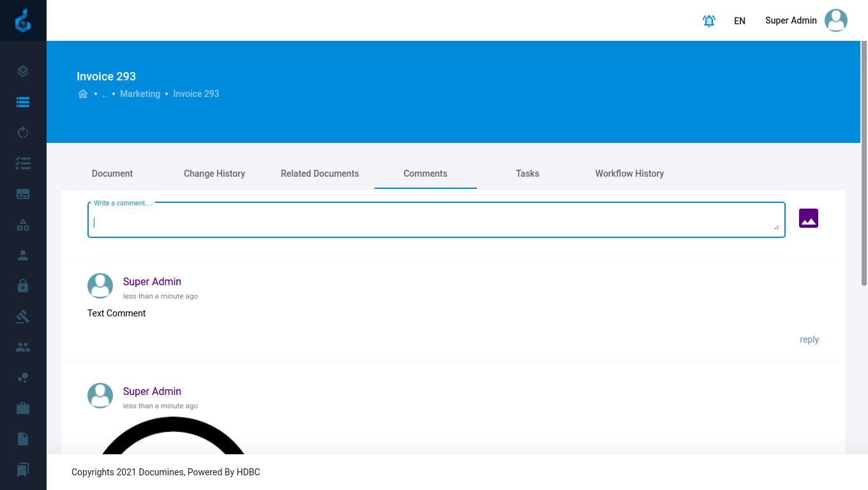Click the bookmarks icon in the sidebar
Screen dimensions: 868x490
(x=23, y=470)
